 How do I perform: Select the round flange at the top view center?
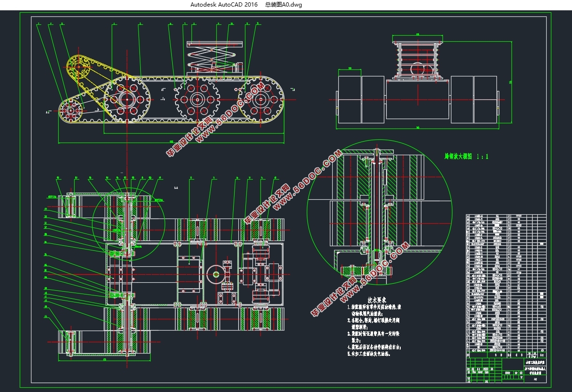[x=216, y=274]
